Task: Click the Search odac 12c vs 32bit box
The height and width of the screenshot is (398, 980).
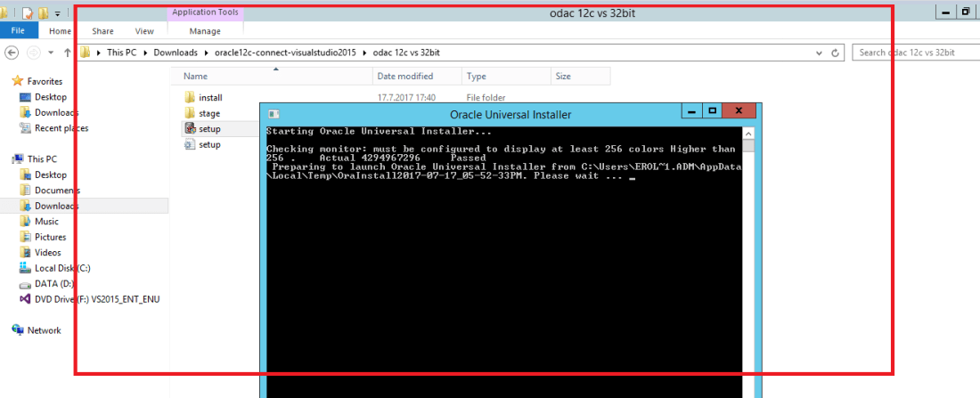Action: [915, 53]
